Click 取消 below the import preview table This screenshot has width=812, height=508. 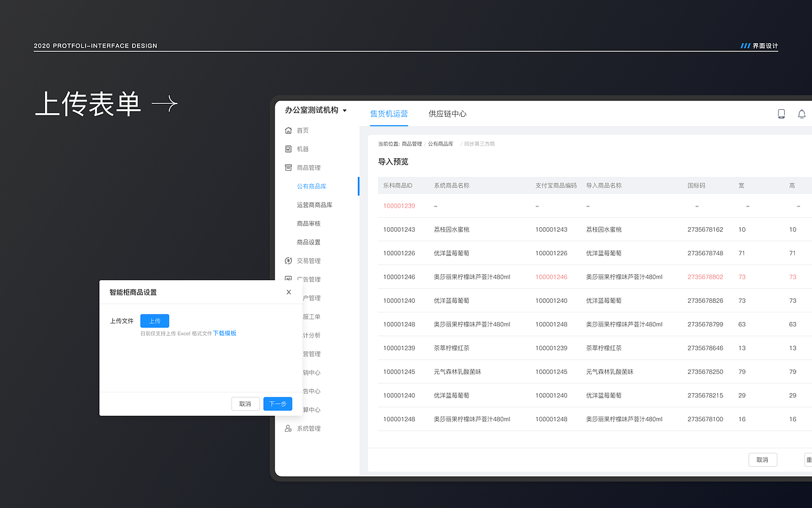pos(763,460)
